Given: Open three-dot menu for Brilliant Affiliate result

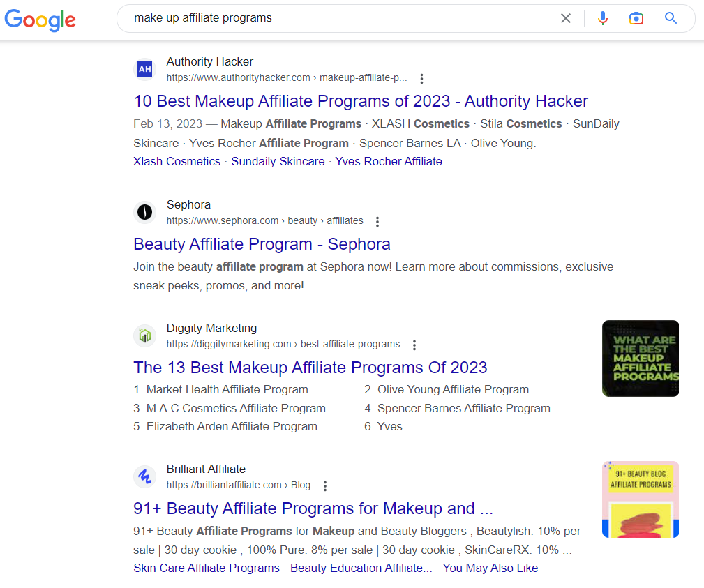Looking at the screenshot, I should pyautogui.click(x=324, y=485).
